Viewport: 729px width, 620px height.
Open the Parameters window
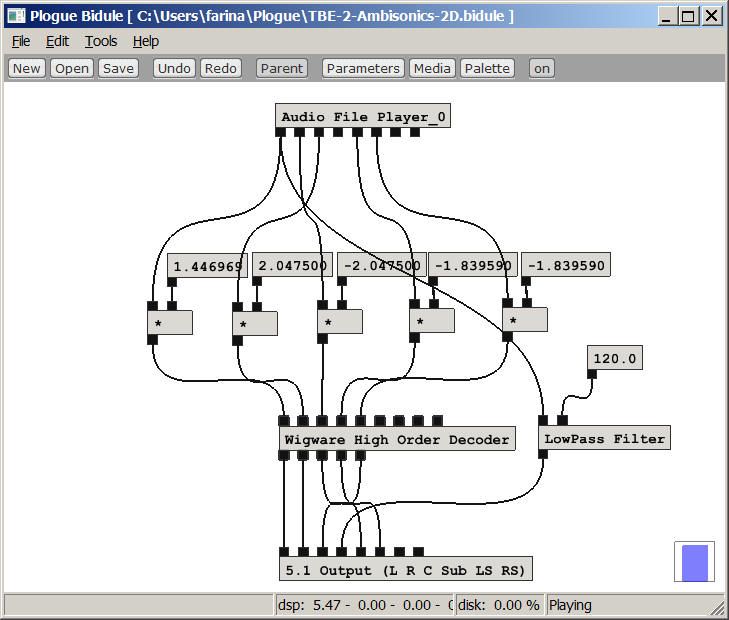click(x=363, y=68)
